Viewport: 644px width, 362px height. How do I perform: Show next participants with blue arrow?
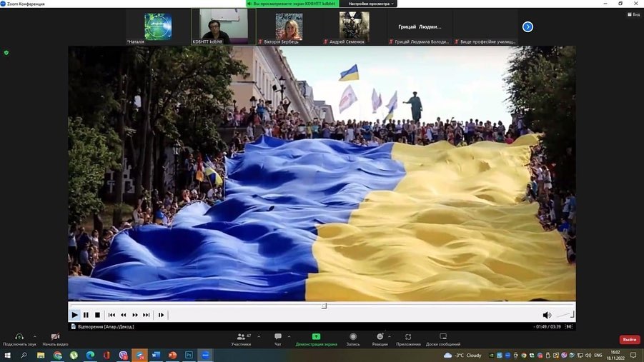(x=527, y=26)
